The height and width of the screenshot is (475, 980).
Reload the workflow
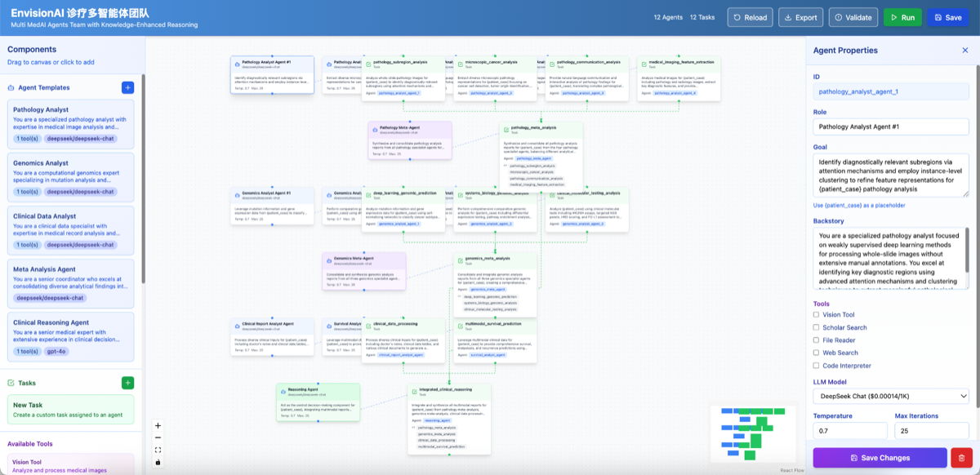click(750, 17)
